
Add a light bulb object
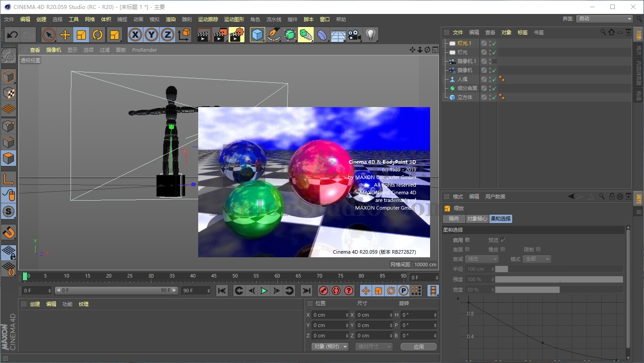(370, 35)
